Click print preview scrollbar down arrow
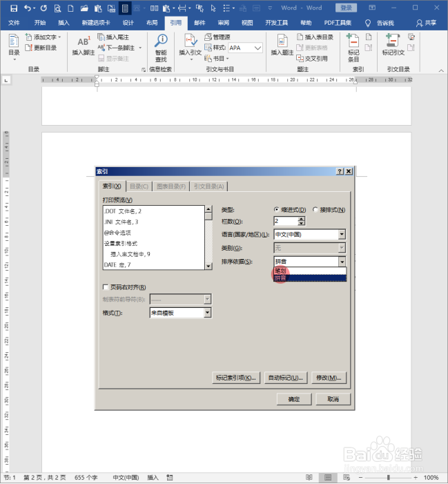Screen dimensions: 448x484 [x=208, y=266]
